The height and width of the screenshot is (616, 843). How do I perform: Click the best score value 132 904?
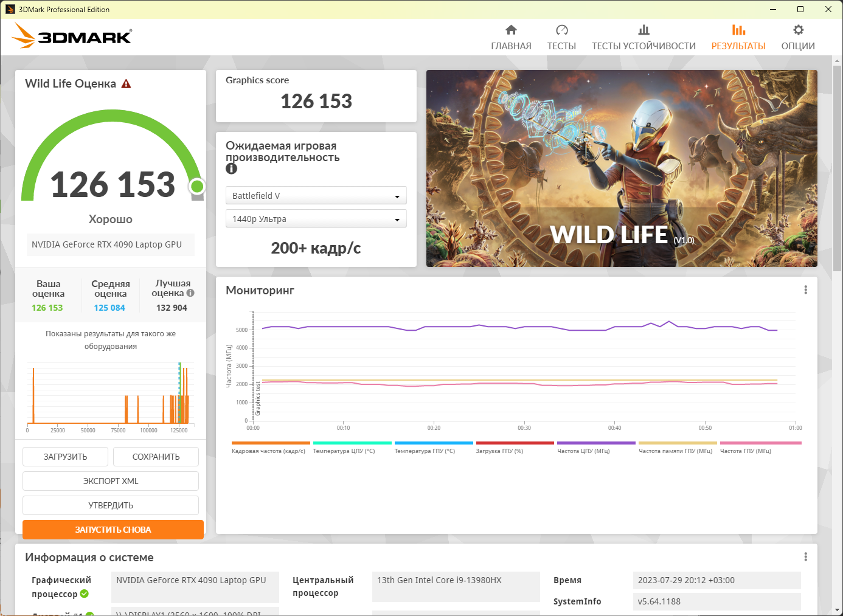click(172, 308)
